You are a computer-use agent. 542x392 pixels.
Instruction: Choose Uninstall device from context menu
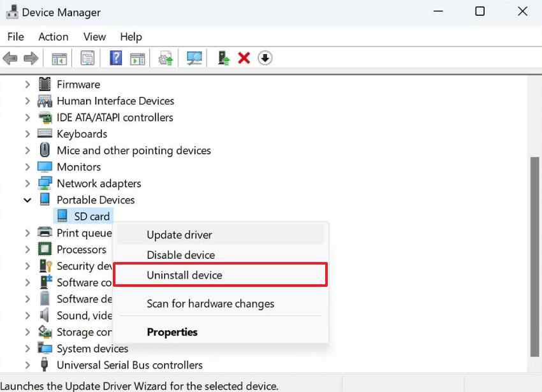point(221,275)
